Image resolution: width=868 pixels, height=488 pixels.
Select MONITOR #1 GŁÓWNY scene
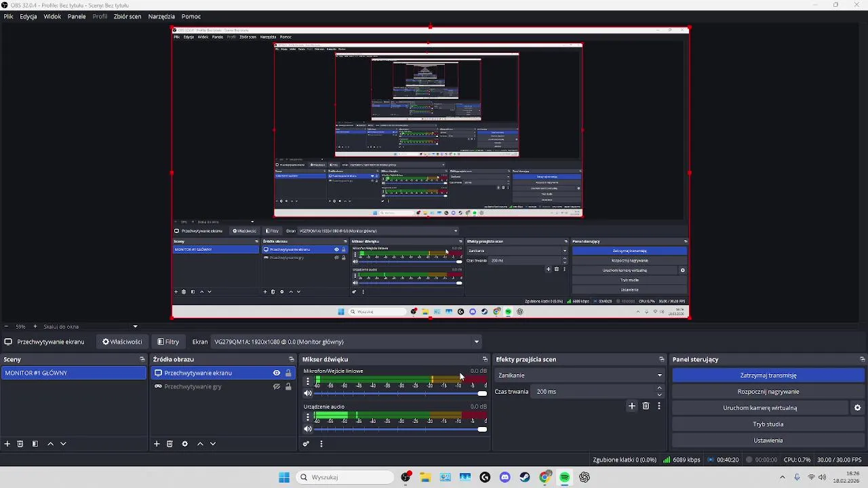[73, 373]
